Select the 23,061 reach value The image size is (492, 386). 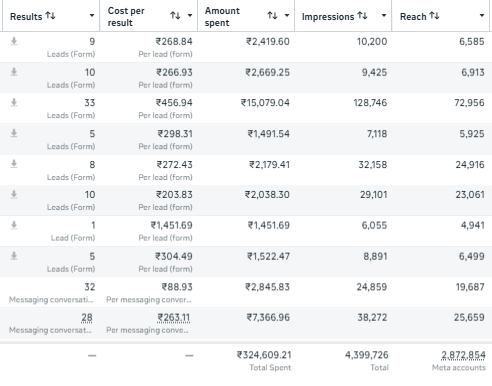pyautogui.click(x=470, y=195)
